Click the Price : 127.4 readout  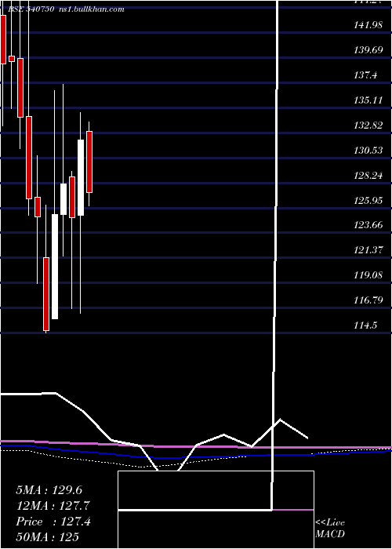click(53, 522)
